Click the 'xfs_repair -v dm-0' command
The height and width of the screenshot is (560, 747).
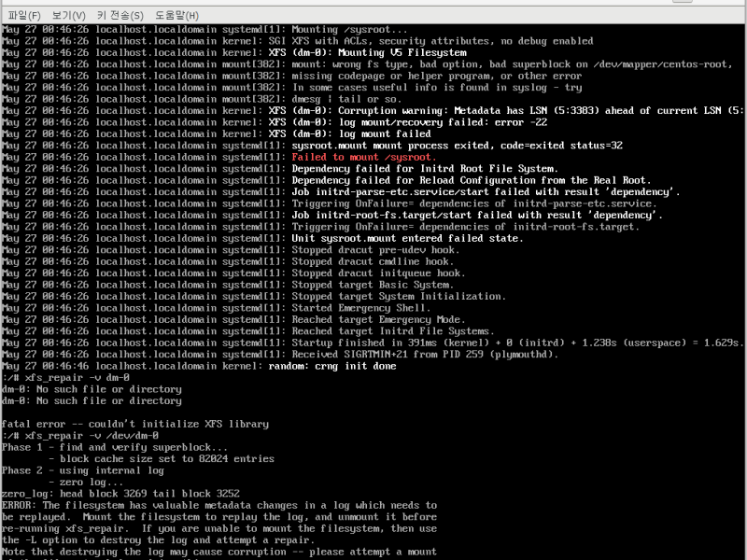pyautogui.click(x=77, y=378)
